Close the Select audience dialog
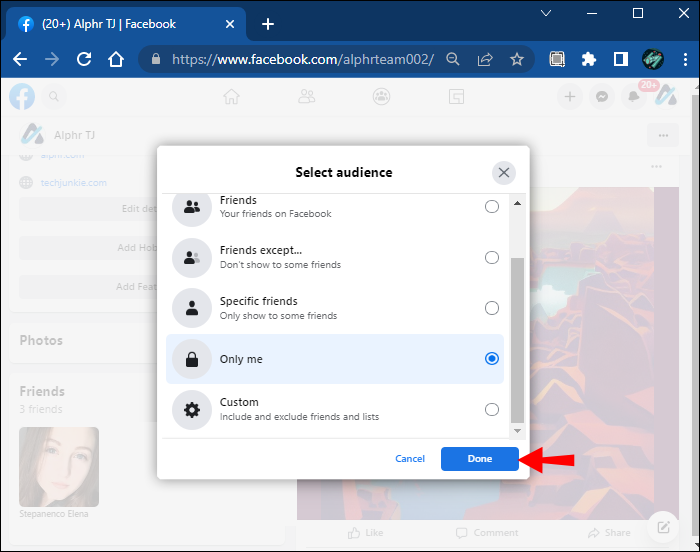The height and width of the screenshot is (552, 700). point(504,173)
